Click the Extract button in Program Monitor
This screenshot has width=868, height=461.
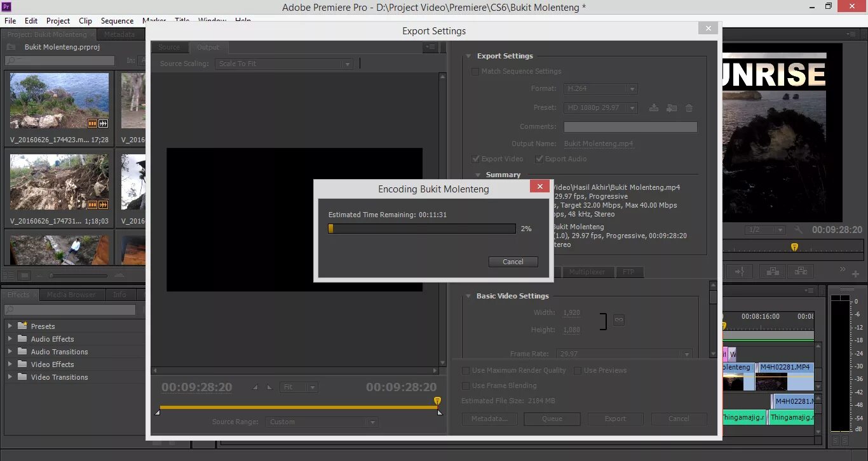coord(801,271)
